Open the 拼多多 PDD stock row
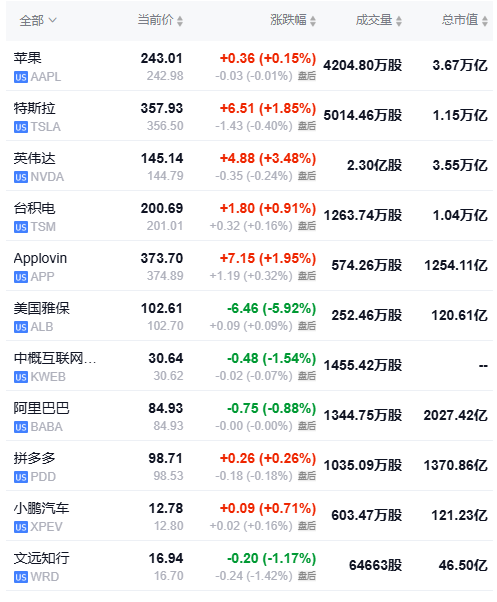Viewport: 497px width, 602px height. pos(249,466)
